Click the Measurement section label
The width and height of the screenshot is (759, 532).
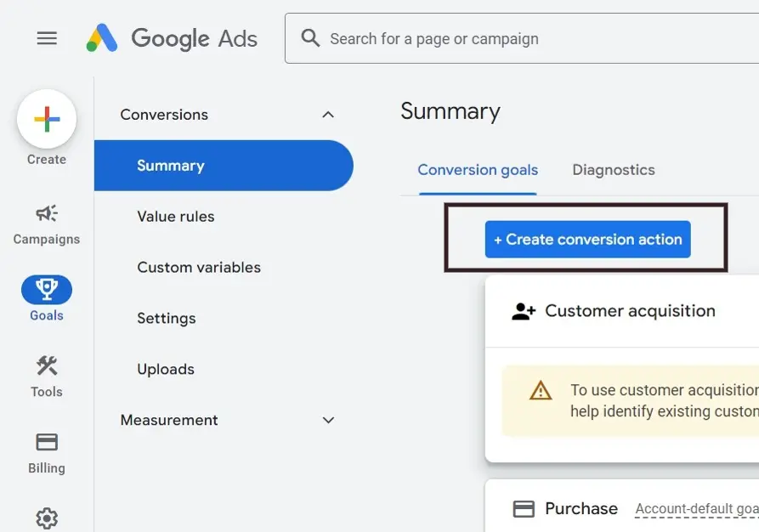169,420
